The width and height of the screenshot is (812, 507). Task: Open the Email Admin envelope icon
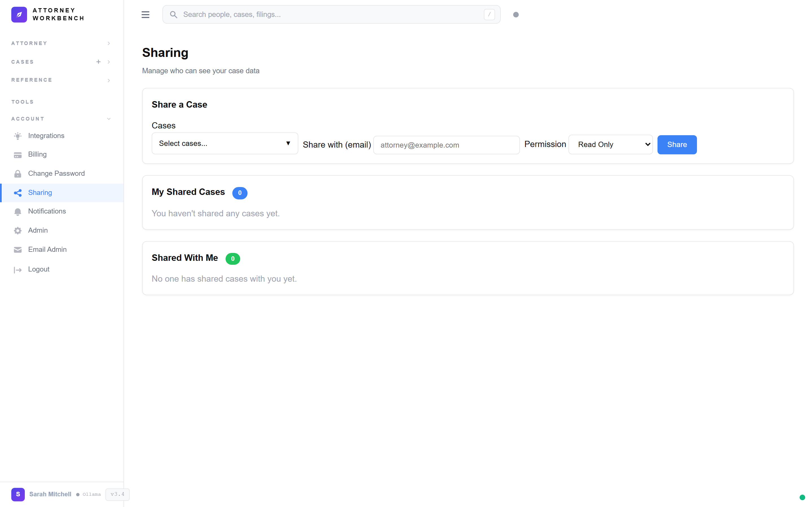[x=18, y=250]
